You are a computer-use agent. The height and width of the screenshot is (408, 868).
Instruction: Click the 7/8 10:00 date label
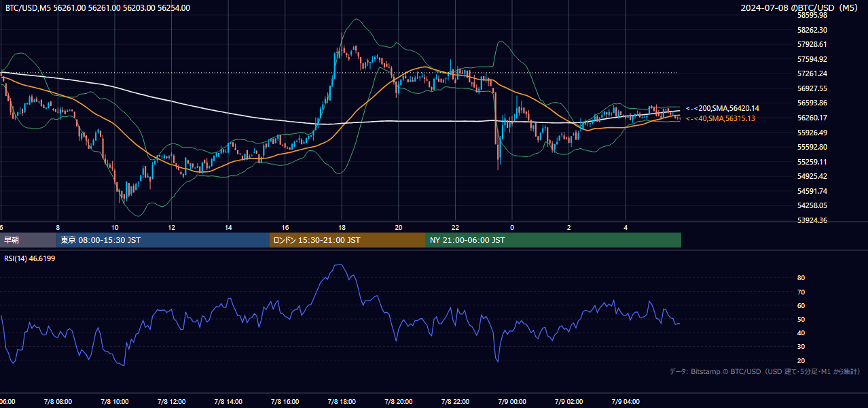[114, 402]
